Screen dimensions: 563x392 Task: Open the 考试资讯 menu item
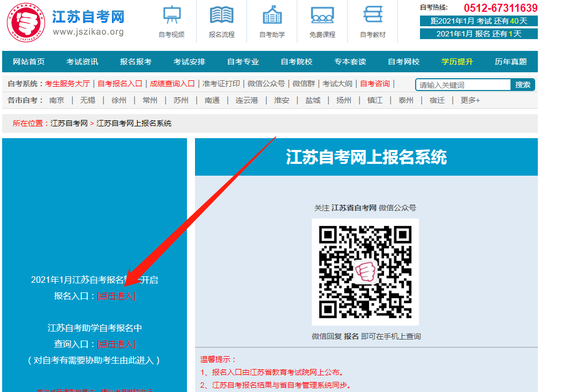click(82, 62)
